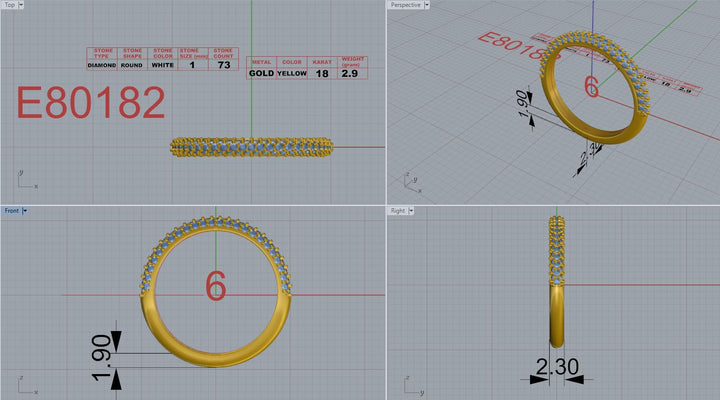Image resolution: width=720 pixels, height=400 pixels.
Task: Click the stone count value 73
Action: tap(224, 65)
